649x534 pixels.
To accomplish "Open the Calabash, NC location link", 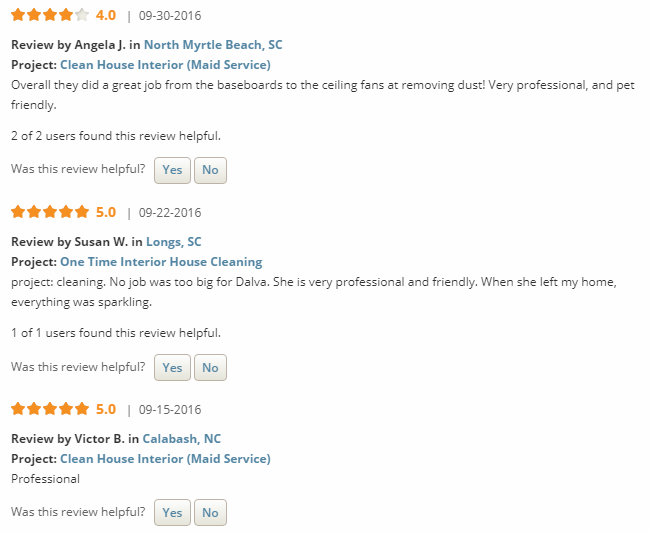I will click(181, 439).
